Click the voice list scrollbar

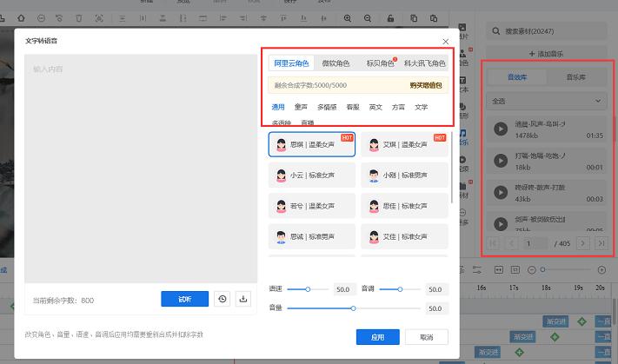coord(452,169)
